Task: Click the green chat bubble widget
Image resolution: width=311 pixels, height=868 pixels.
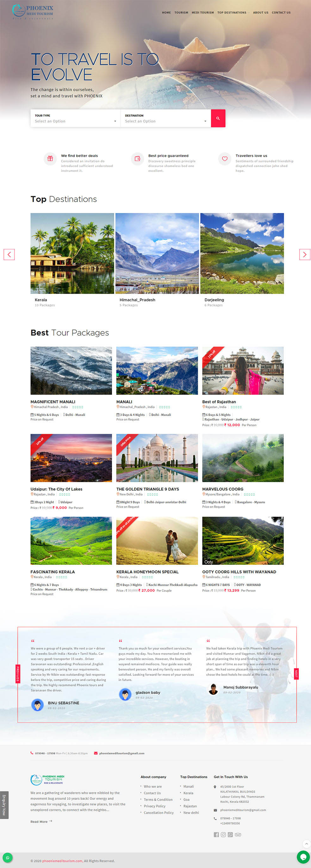Action: click(303, 857)
